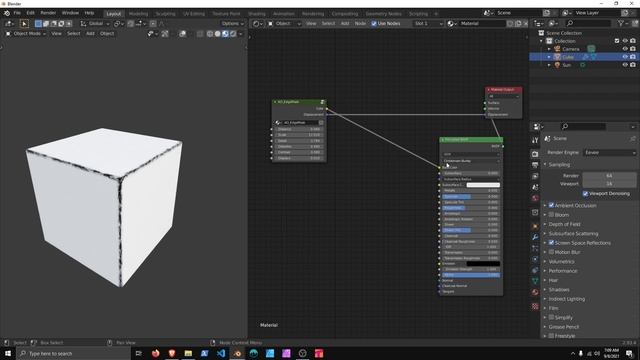Uncheck Screen Space Reflections
This screenshot has width=640, height=360.
click(551, 243)
